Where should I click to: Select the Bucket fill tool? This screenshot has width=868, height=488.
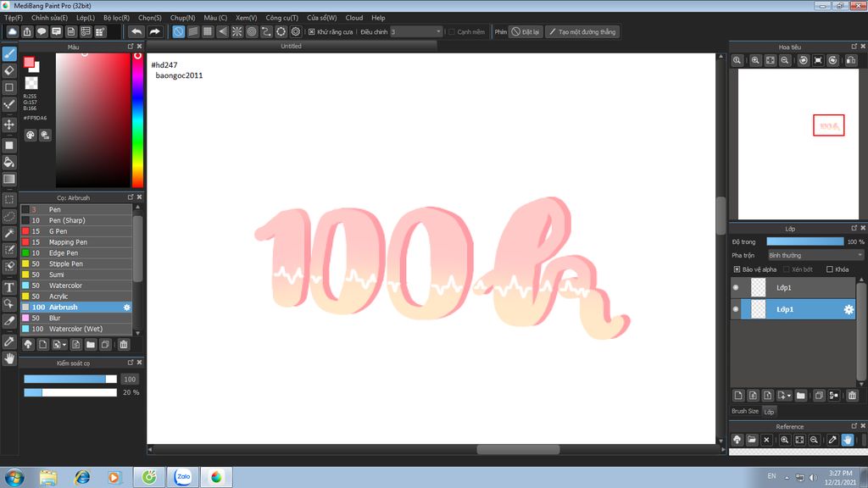pos(9,162)
